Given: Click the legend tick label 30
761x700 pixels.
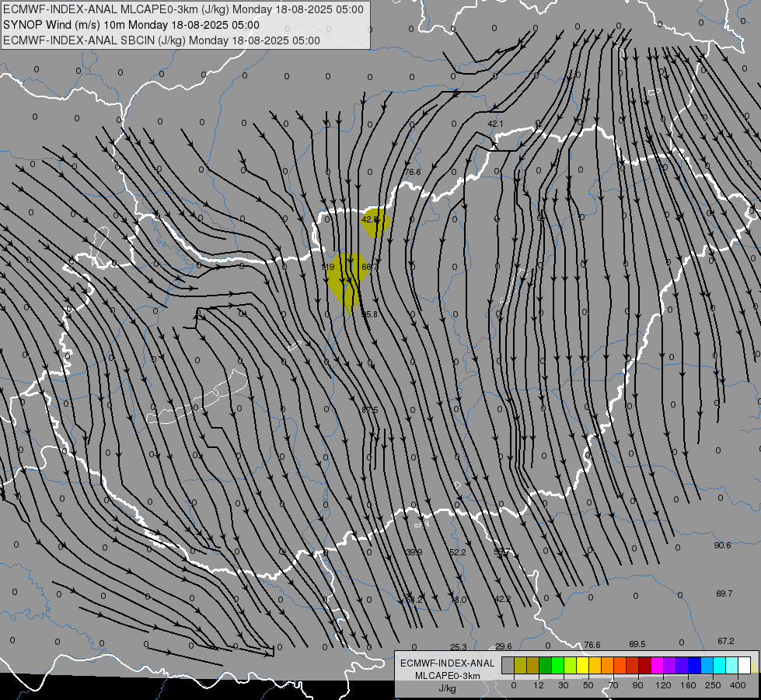Looking at the screenshot, I should [x=564, y=685].
